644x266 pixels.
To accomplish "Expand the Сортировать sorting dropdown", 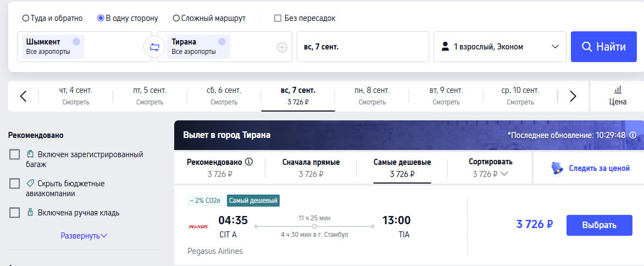I will coord(490,168).
